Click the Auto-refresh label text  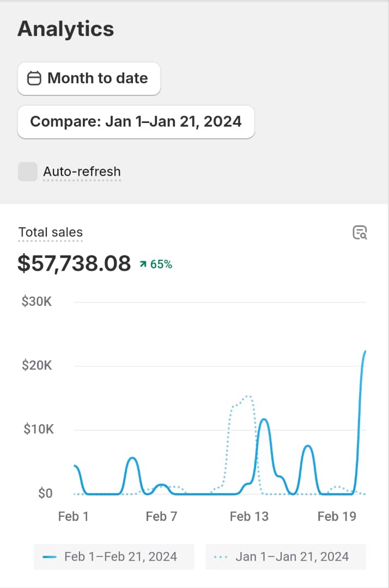tap(82, 171)
